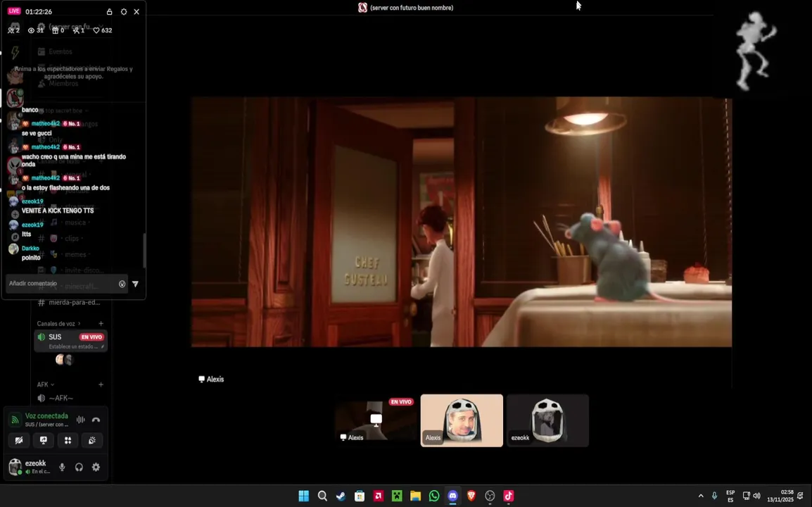This screenshot has height=507, width=812.
Task: Click the viewers eye count 31
Action: [36, 30]
